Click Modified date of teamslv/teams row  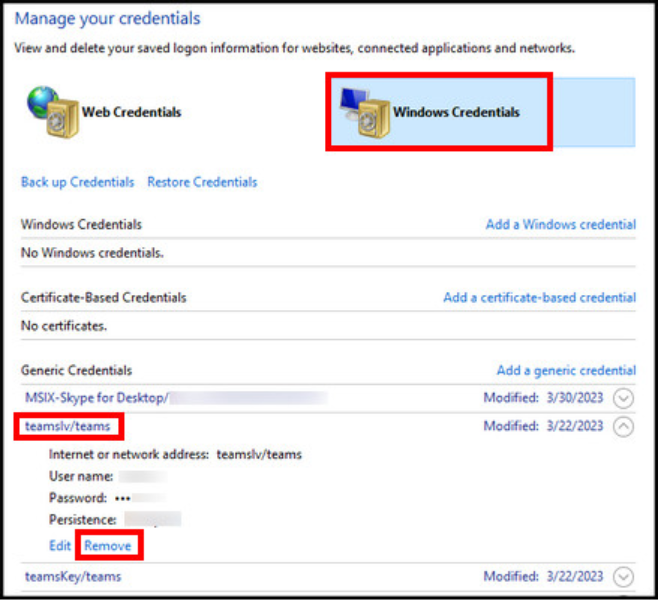[543, 426]
